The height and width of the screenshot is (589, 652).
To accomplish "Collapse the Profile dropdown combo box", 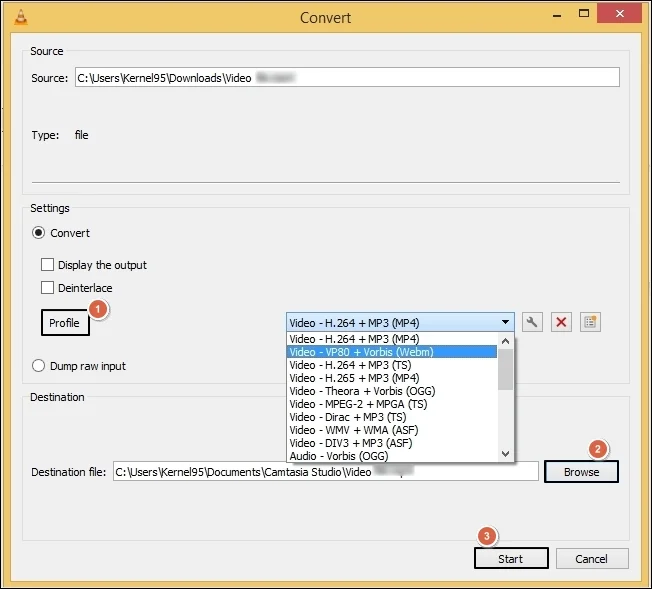I will [x=506, y=322].
